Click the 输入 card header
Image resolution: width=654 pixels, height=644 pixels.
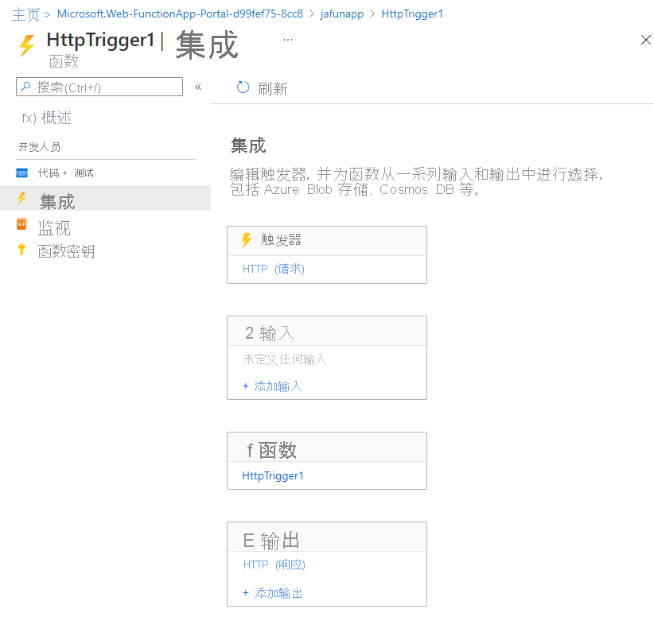pyautogui.click(x=327, y=332)
